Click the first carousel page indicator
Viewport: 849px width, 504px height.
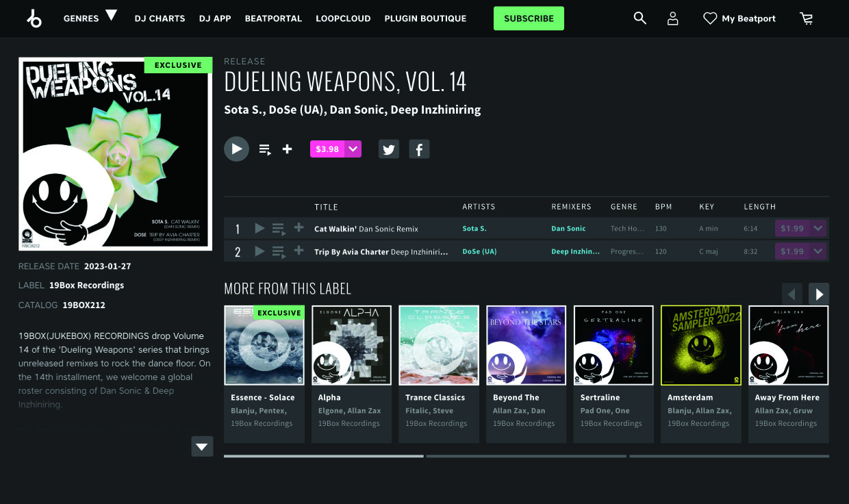click(323, 455)
